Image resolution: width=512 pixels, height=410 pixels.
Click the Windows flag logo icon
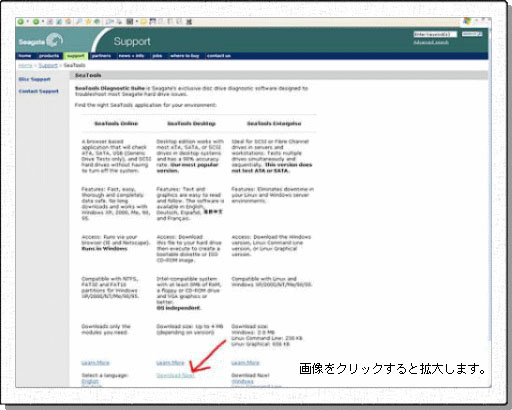point(467,21)
